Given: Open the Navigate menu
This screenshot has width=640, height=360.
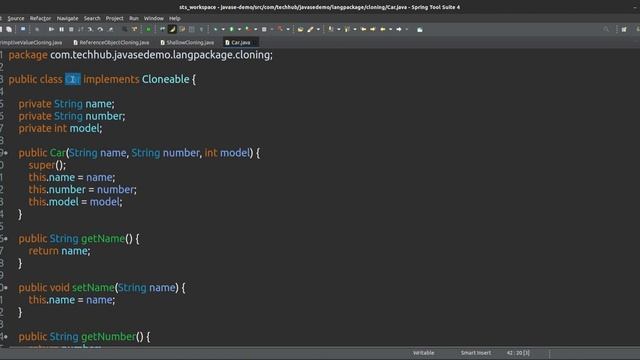Looking at the screenshot, I should [x=67, y=18].
